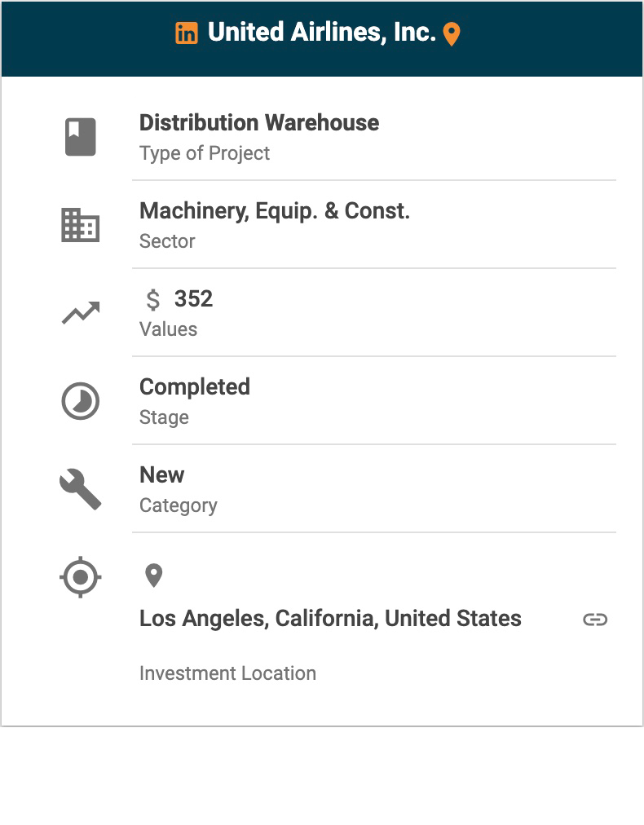The width and height of the screenshot is (644, 825).
Task: Click the Type of Project label
Action: point(205,153)
